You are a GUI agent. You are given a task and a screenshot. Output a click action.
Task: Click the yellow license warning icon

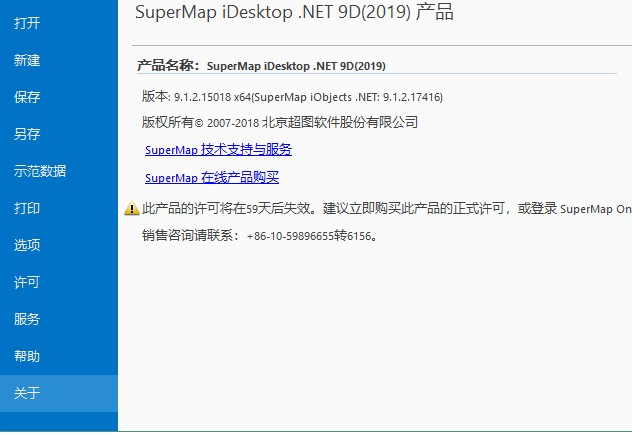tap(131, 208)
